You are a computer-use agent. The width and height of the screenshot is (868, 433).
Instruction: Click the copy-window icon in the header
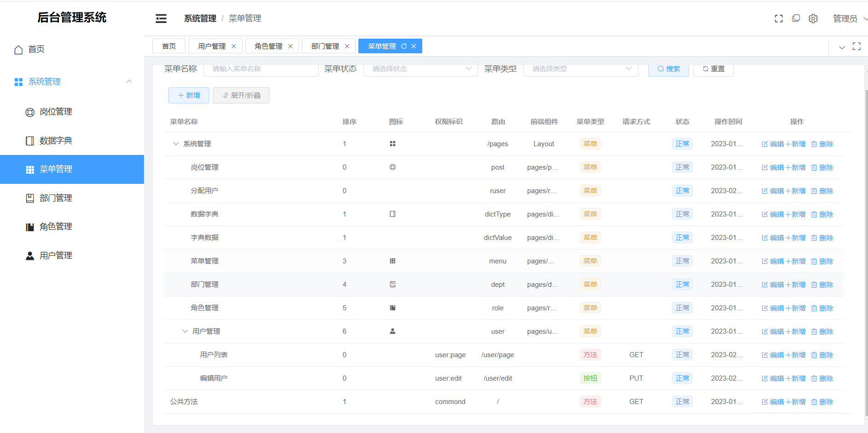(796, 18)
